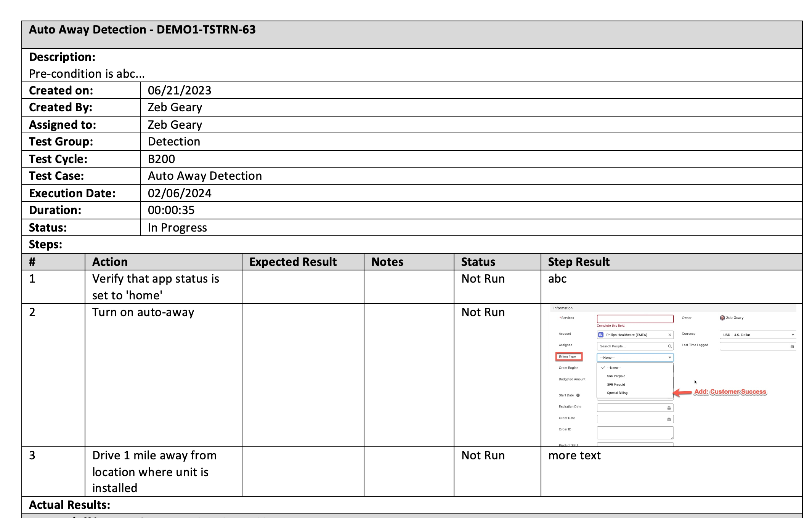Click the Order Date input field
The height and width of the screenshot is (518, 812).
click(635, 419)
